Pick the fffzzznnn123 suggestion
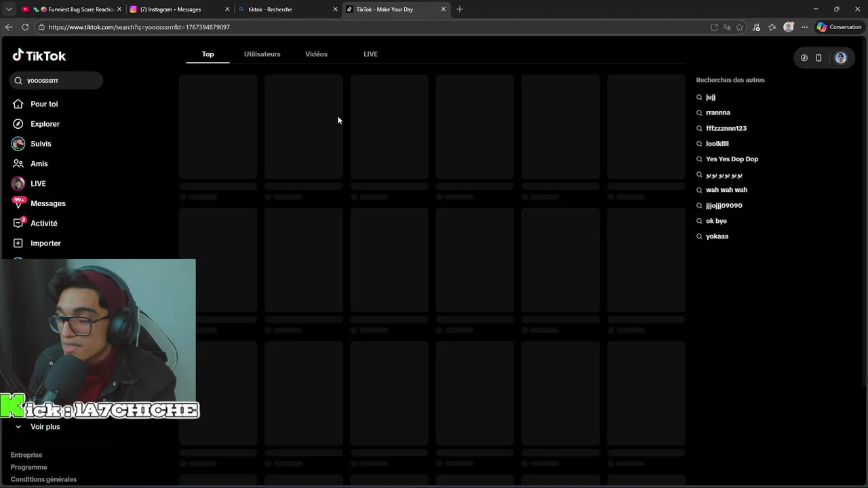 (x=726, y=128)
